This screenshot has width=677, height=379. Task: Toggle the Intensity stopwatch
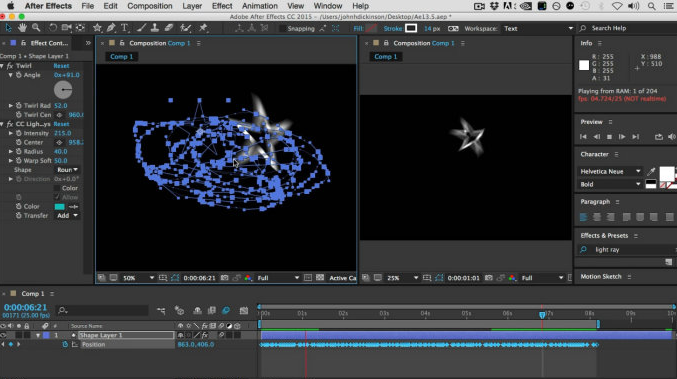pos(19,133)
